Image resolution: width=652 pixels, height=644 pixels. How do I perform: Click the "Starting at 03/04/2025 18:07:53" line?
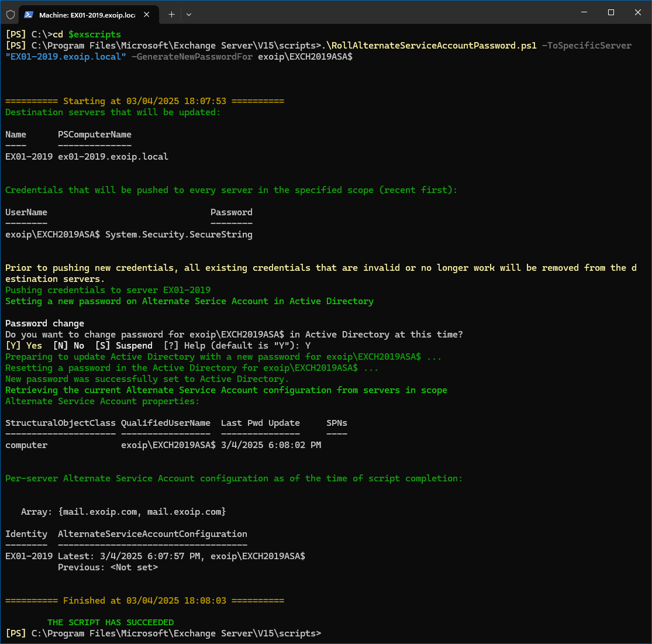[x=144, y=101]
